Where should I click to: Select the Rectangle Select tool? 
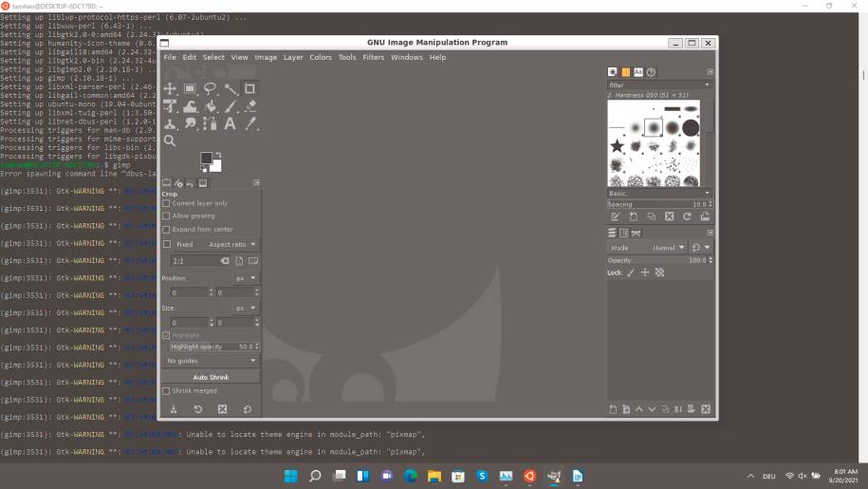coord(190,88)
